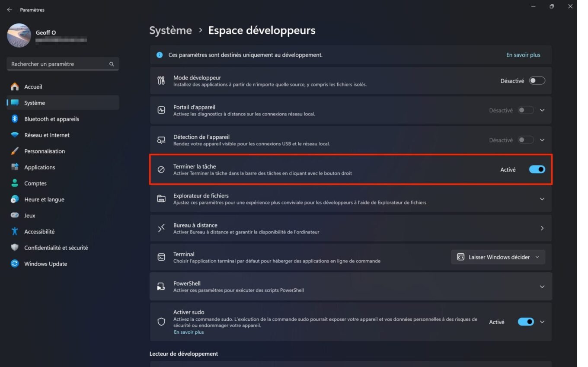Viewport: 588px width, 367px height.
Task: Click the Terminal prompt icon
Action: tap(161, 257)
